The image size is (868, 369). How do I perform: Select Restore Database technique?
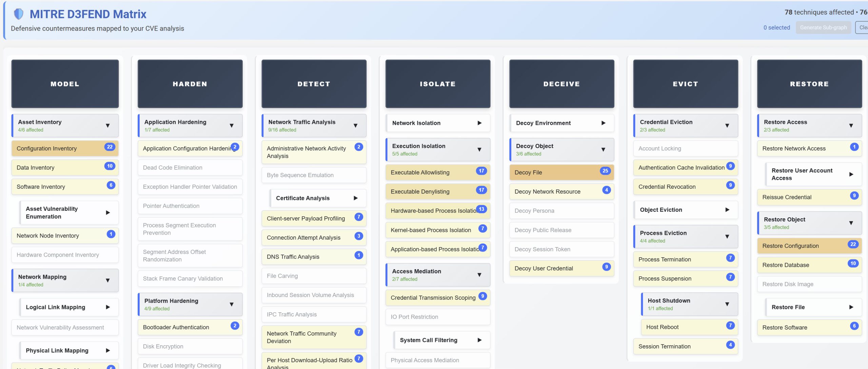point(809,265)
